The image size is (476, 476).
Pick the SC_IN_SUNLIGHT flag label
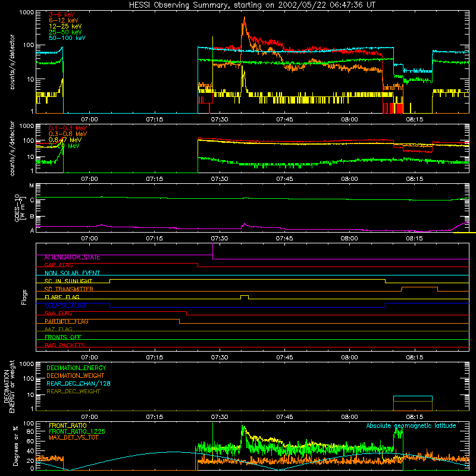68,281
